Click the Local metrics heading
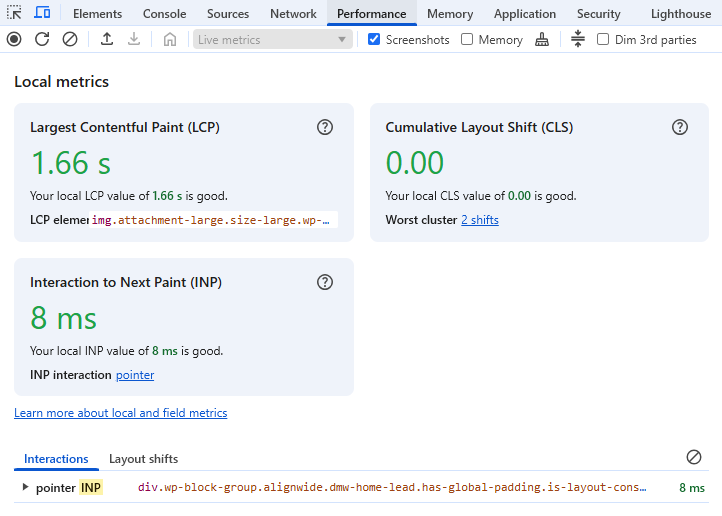This screenshot has height=516, width=722. click(x=62, y=81)
